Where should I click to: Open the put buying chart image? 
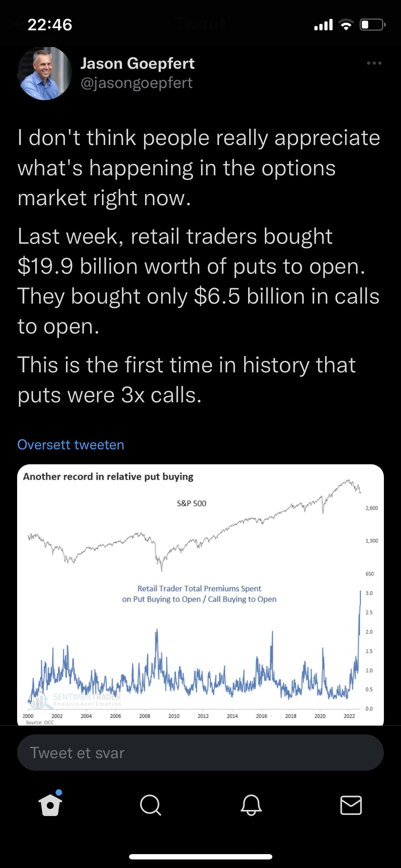200,594
